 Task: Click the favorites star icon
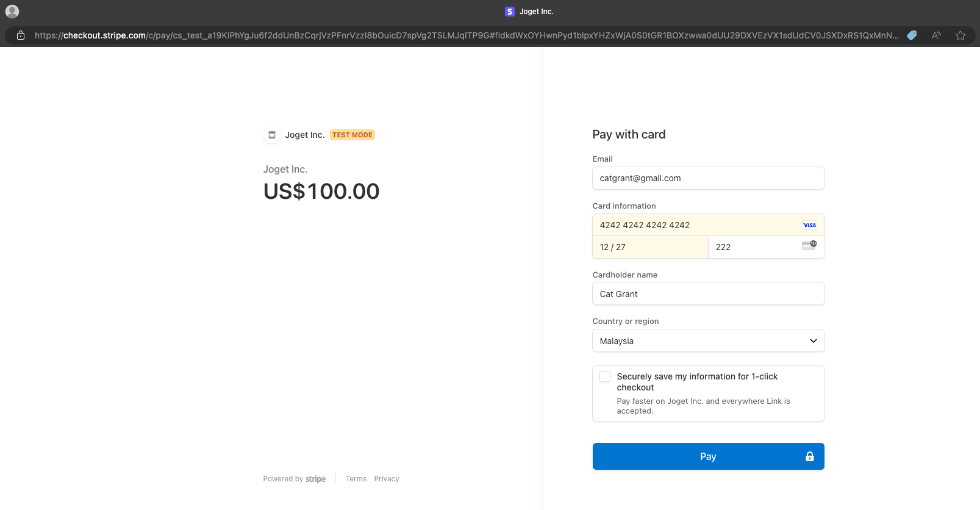[960, 35]
